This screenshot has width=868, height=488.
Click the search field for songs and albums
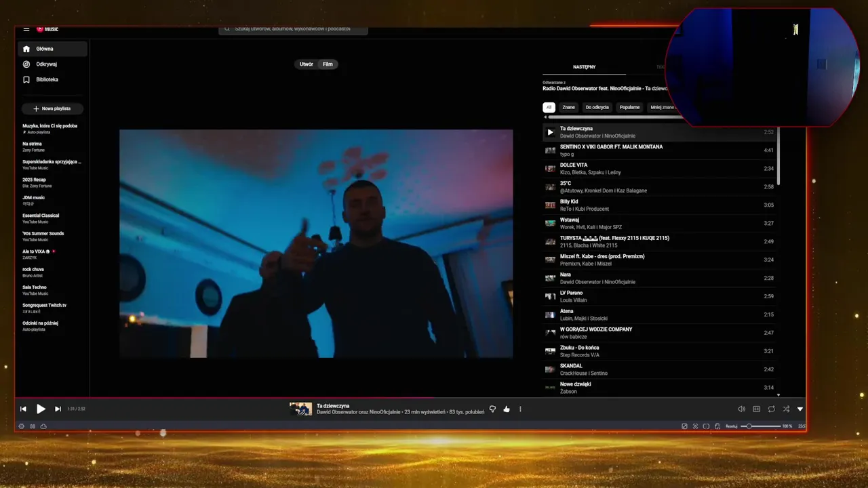(293, 29)
